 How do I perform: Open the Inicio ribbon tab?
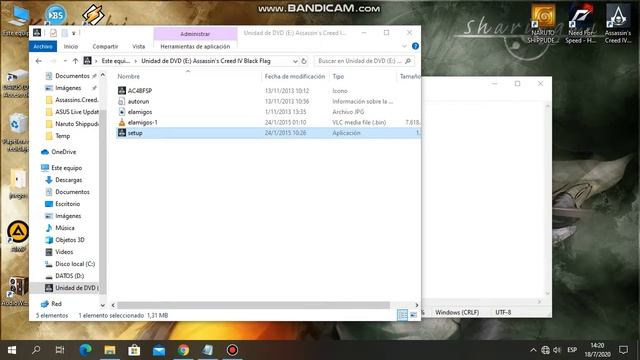tap(71, 47)
